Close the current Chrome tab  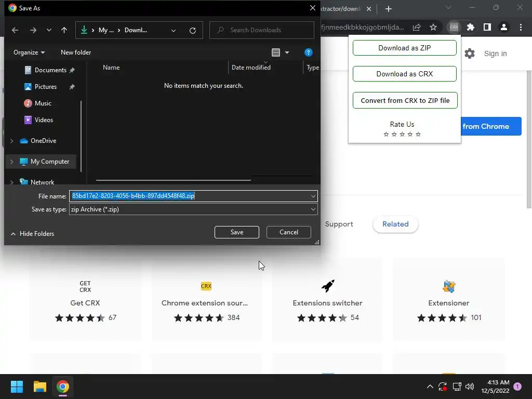[x=369, y=9]
